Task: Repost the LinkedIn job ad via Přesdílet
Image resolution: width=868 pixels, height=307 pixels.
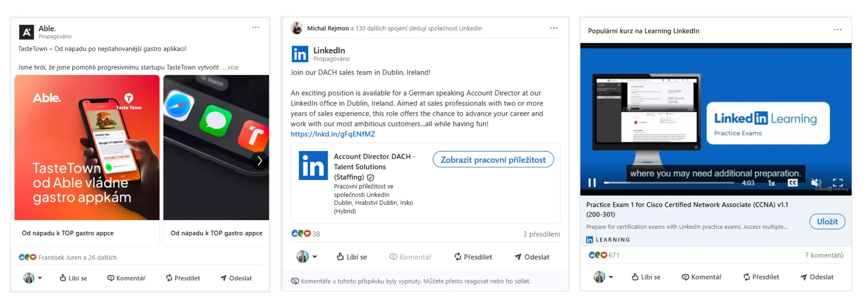Action: 473,257
